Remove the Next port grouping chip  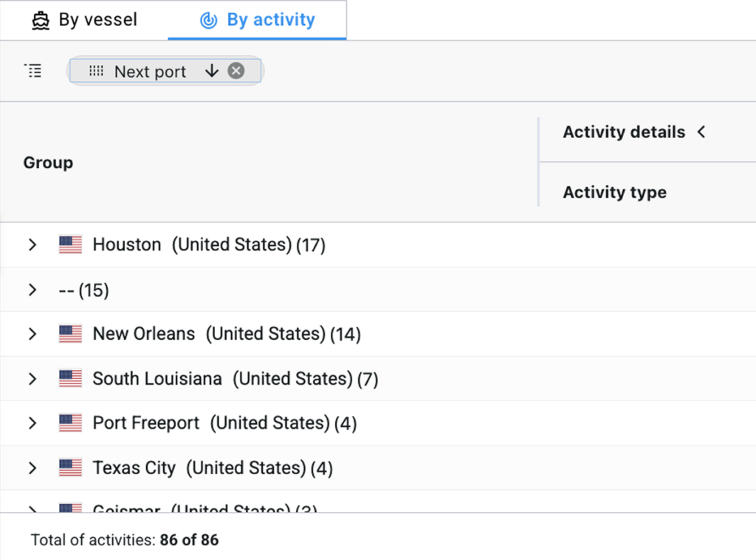coord(236,71)
